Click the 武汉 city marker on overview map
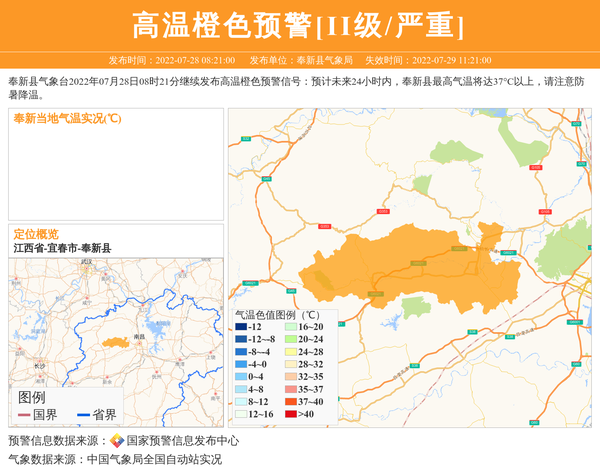 (x=86, y=266)
